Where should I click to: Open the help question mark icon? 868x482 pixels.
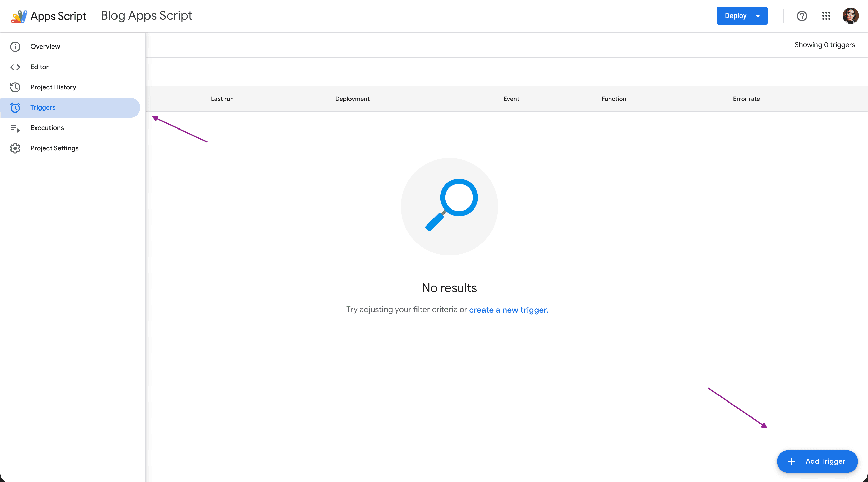point(802,16)
